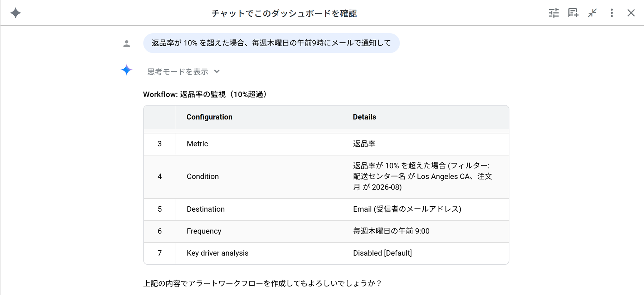Click the Destination row Email value
This screenshot has height=295, width=644.
(407, 209)
